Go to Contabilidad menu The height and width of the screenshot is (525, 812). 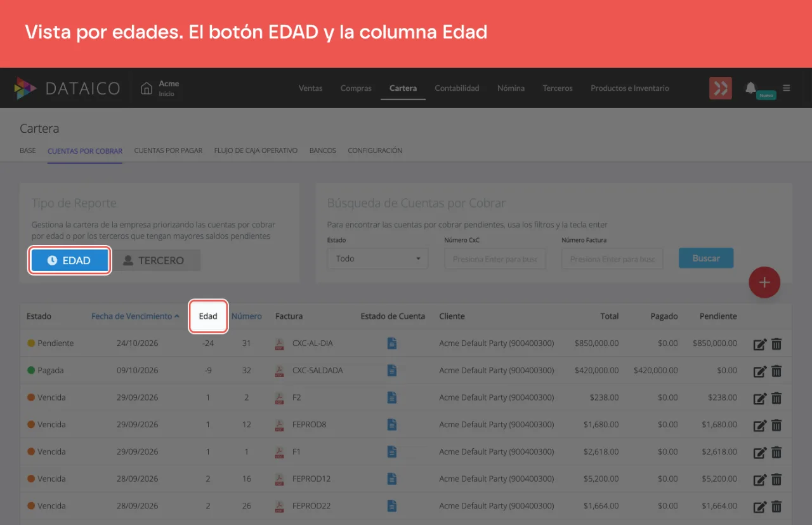pyautogui.click(x=457, y=88)
